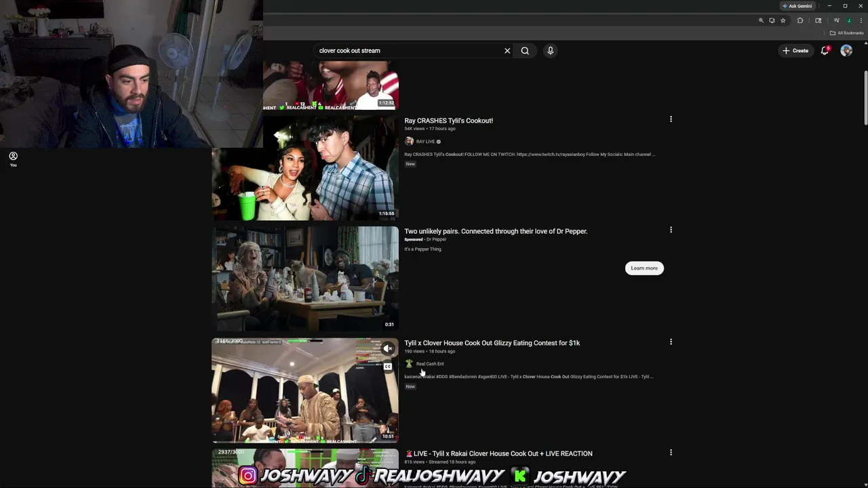Open the Chrome three-dot menu
The image size is (868, 488).
(x=861, y=20)
